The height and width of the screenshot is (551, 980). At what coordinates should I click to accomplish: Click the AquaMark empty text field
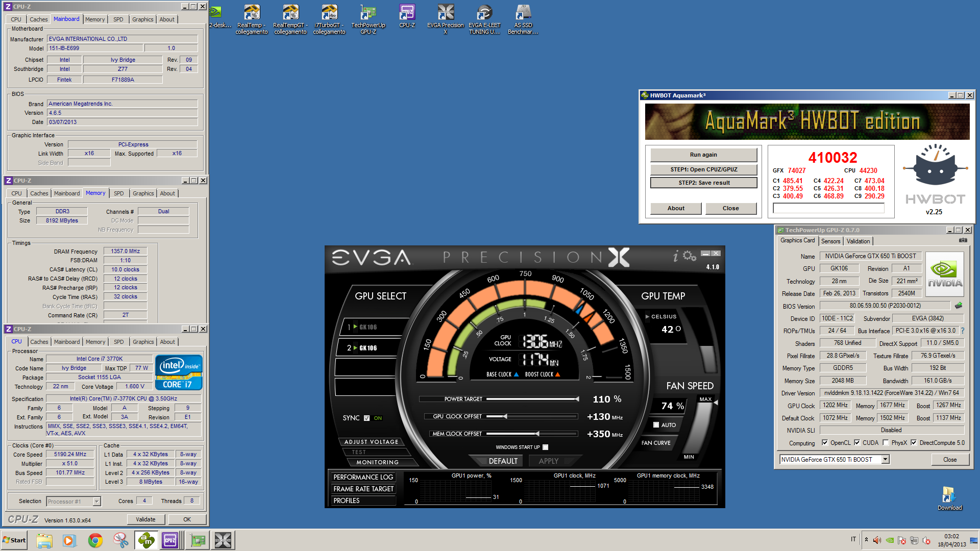click(828, 208)
